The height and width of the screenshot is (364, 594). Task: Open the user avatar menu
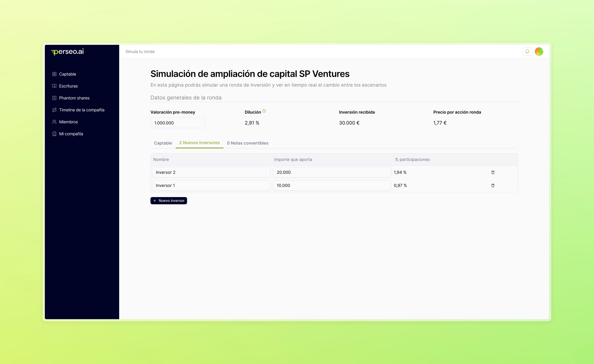539,52
